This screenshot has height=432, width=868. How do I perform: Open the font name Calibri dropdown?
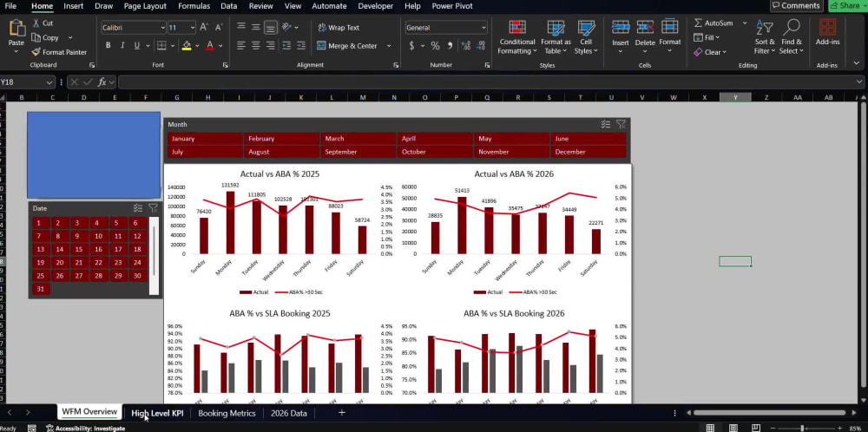click(x=162, y=27)
